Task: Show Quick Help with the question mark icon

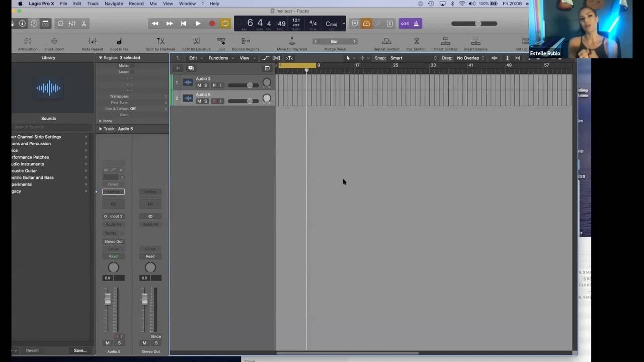Action: click(34, 24)
